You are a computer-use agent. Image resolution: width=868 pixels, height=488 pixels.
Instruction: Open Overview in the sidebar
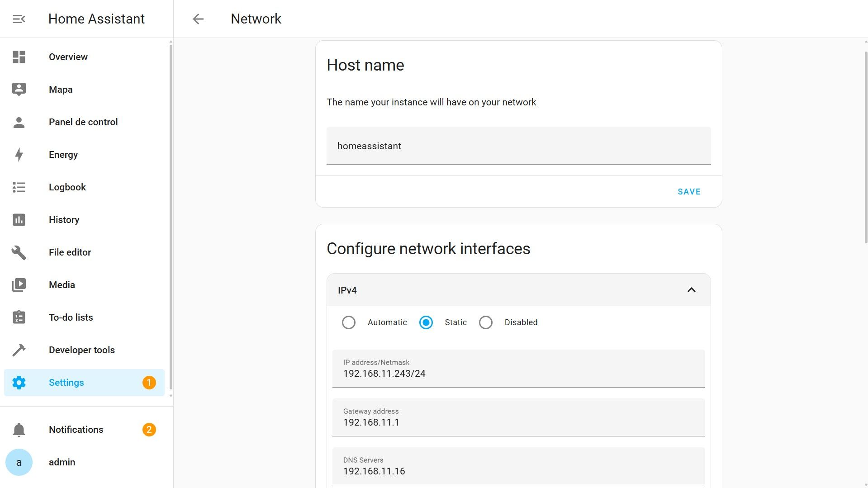click(84, 57)
